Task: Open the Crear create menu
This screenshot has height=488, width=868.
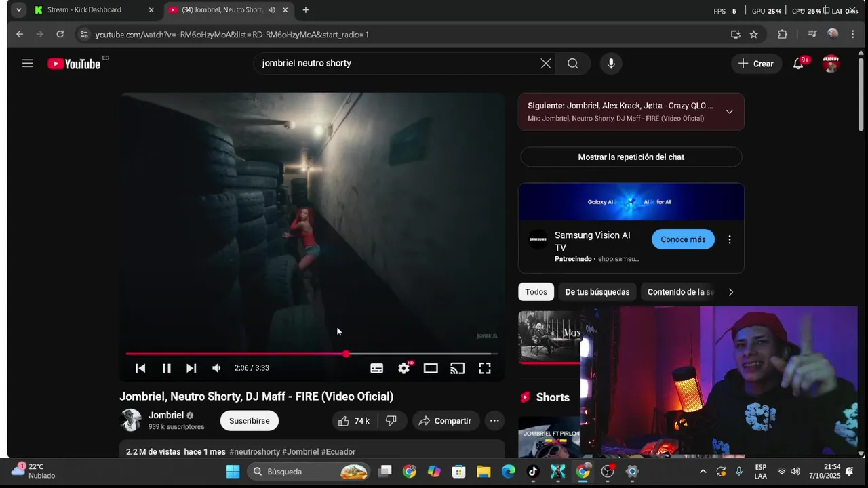Action: click(755, 64)
